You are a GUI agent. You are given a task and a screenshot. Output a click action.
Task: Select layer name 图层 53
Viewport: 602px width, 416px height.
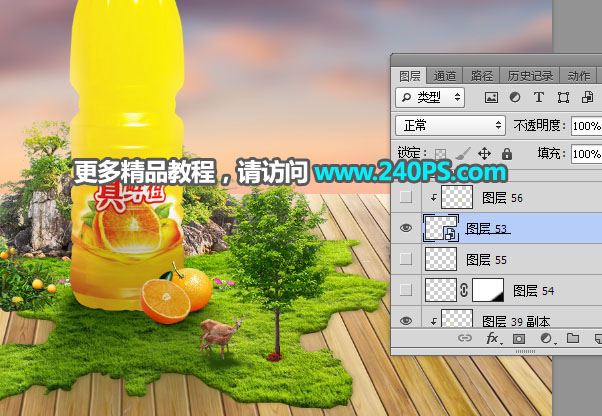click(x=486, y=229)
